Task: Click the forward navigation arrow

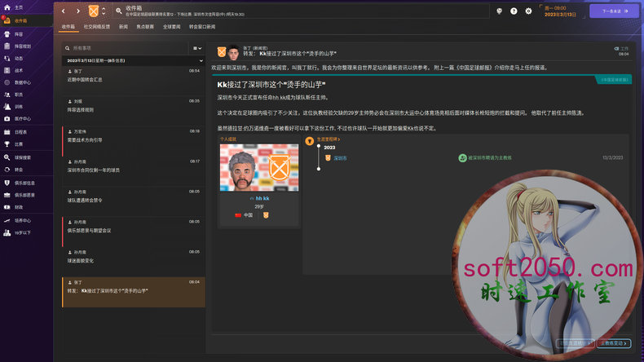Action: click(x=77, y=11)
